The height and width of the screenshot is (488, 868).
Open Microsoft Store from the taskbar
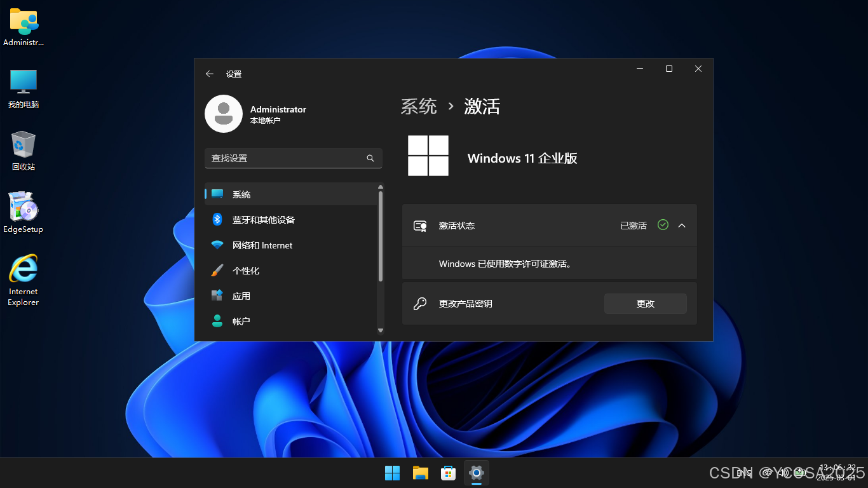tap(449, 473)
